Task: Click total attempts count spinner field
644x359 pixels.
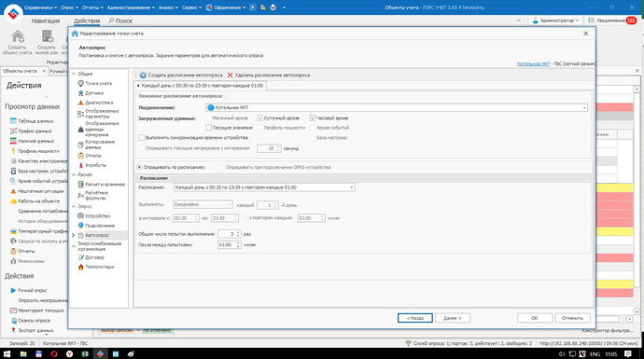Action: 230,234
